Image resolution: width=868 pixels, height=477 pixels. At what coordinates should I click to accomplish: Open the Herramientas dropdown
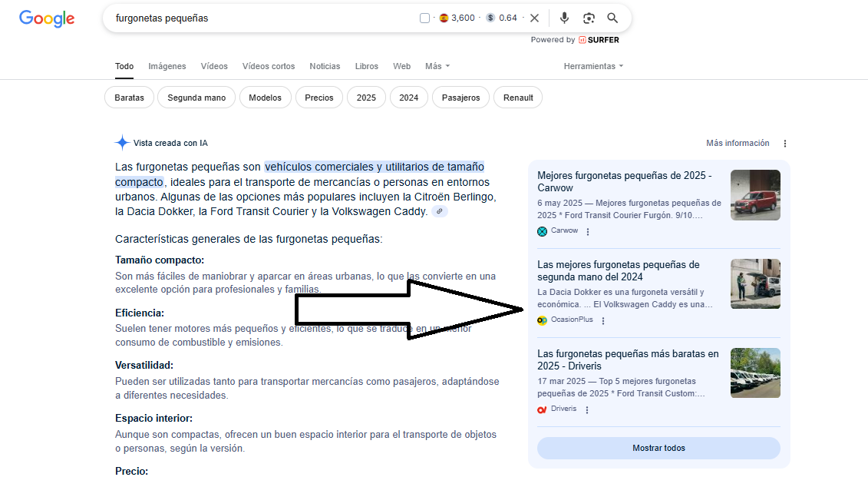(x=593, y=66)
